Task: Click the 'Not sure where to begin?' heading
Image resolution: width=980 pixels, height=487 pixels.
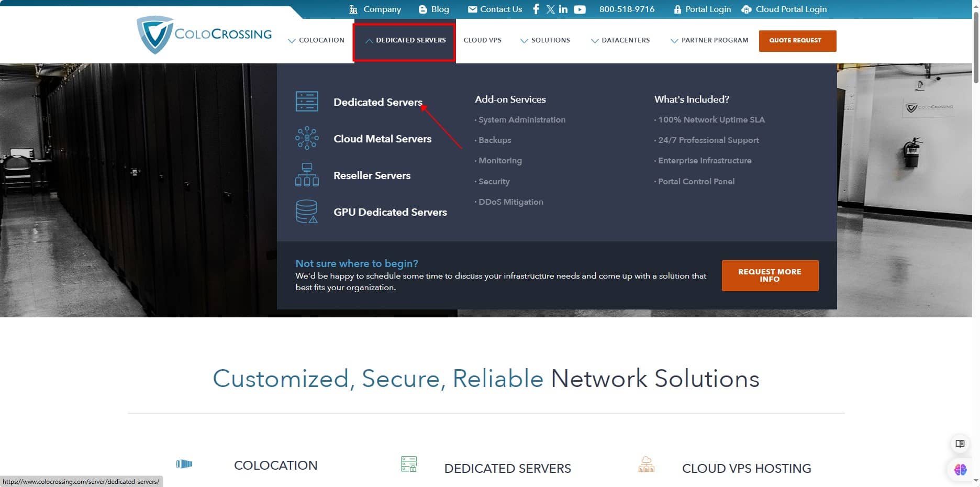Action: [x=357, y=263]
